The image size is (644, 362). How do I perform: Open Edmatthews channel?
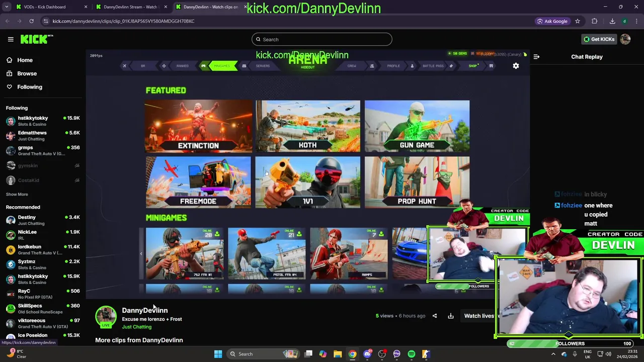point(43,136)
